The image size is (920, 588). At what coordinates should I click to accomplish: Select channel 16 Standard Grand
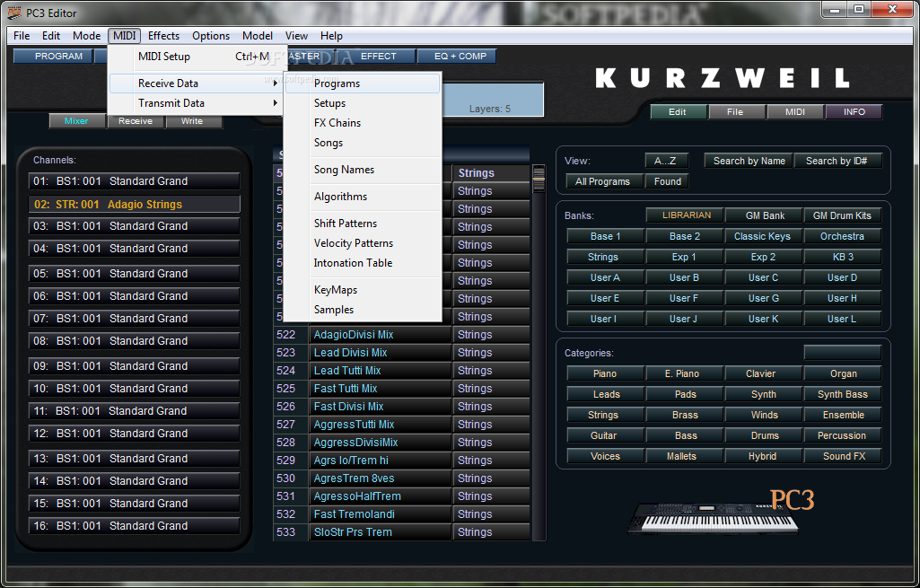click(135, 526)
